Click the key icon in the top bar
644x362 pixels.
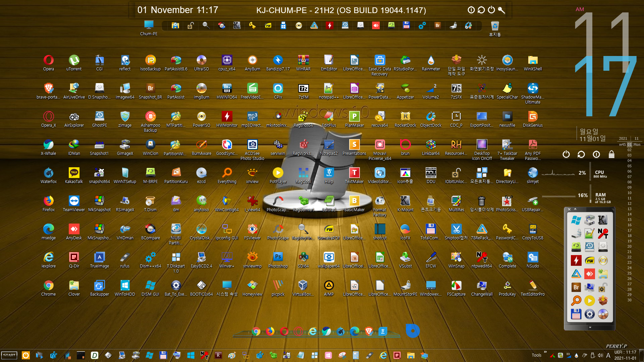501,10
